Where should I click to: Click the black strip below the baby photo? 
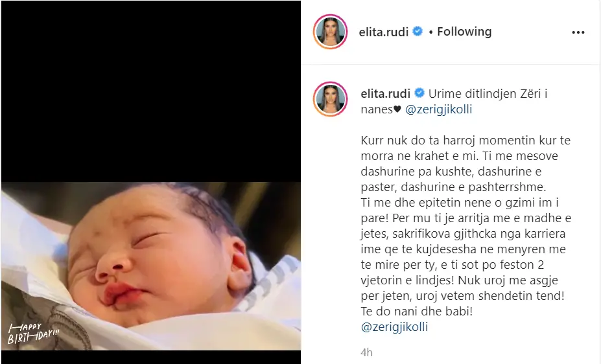tap(151, 357)
